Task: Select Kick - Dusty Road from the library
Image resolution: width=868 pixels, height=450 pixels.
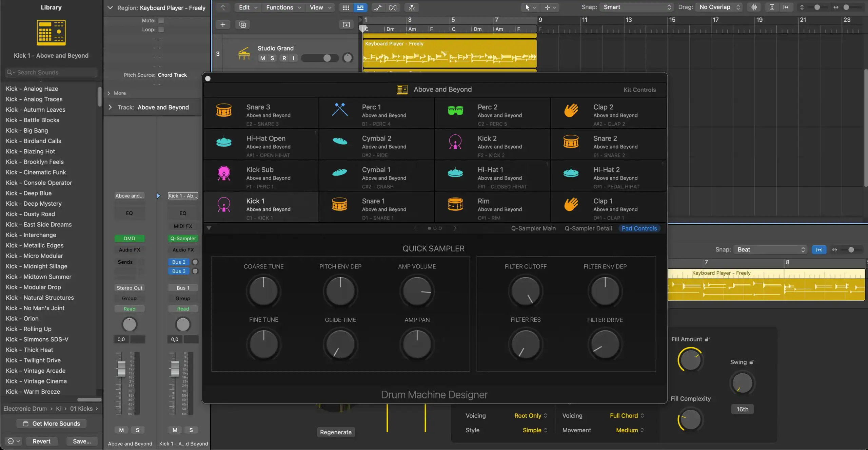Action: (x=31, y=214)
